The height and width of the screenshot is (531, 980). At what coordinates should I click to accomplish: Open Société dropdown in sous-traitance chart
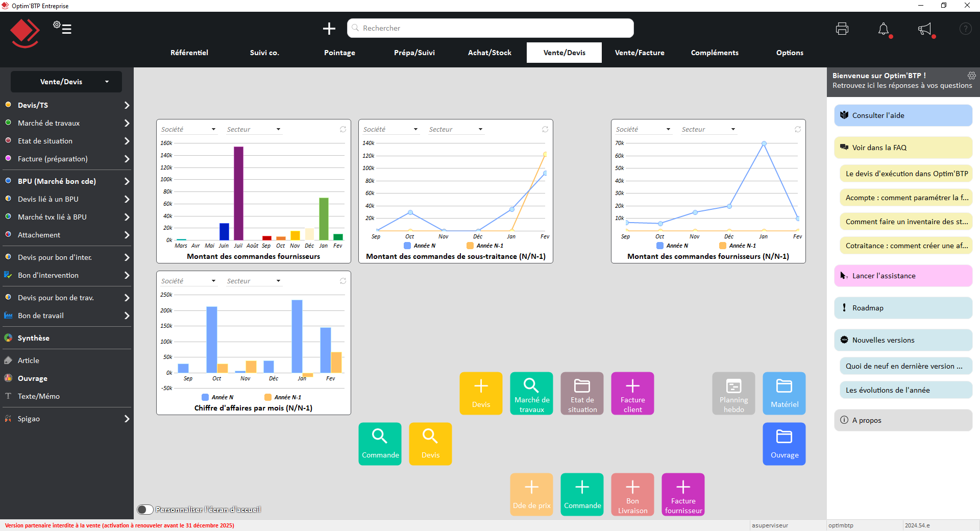coord(390,129)
